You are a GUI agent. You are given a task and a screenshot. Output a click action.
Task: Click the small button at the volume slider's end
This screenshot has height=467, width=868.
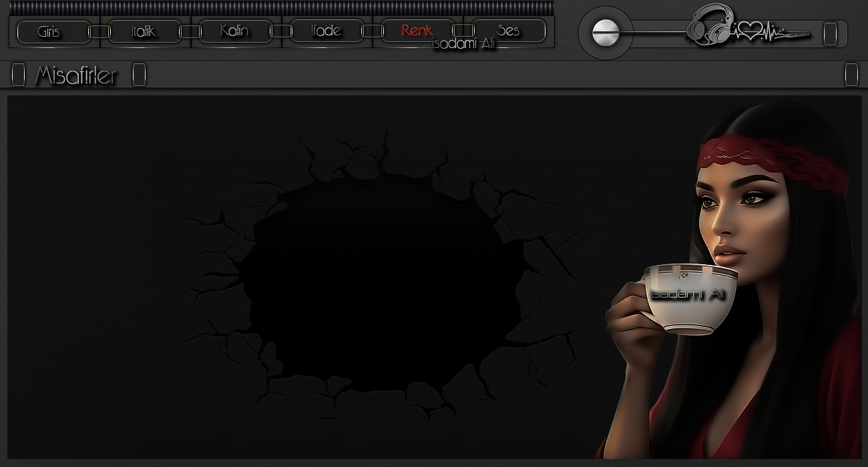(830, 33)
